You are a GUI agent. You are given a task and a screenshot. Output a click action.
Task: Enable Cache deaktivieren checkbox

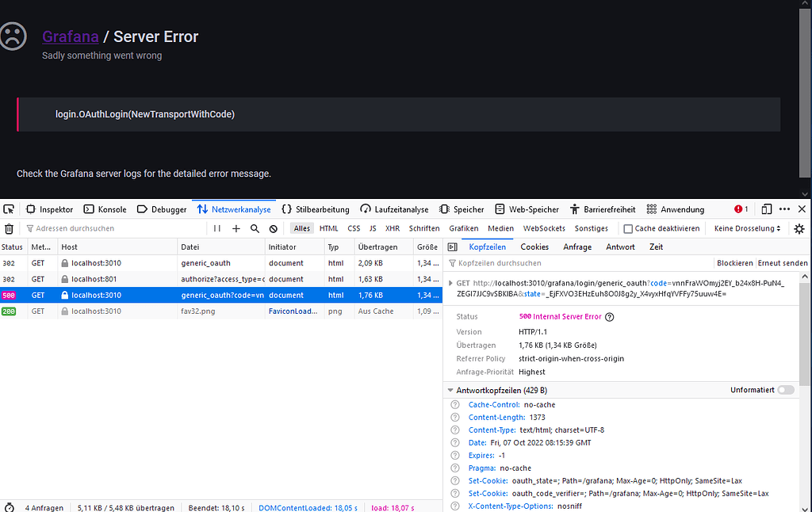click(628, 228)
